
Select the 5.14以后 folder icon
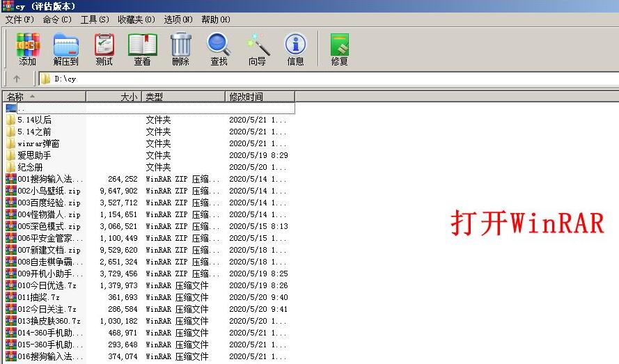[11, 120]
